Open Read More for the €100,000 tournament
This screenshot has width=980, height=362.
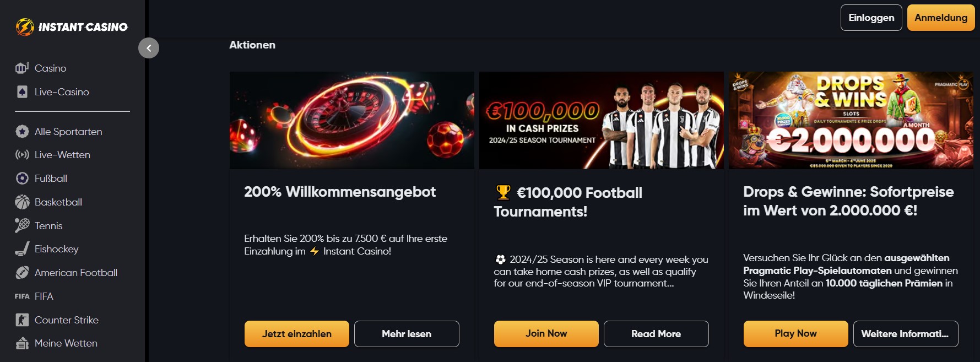tap(656, 333)
